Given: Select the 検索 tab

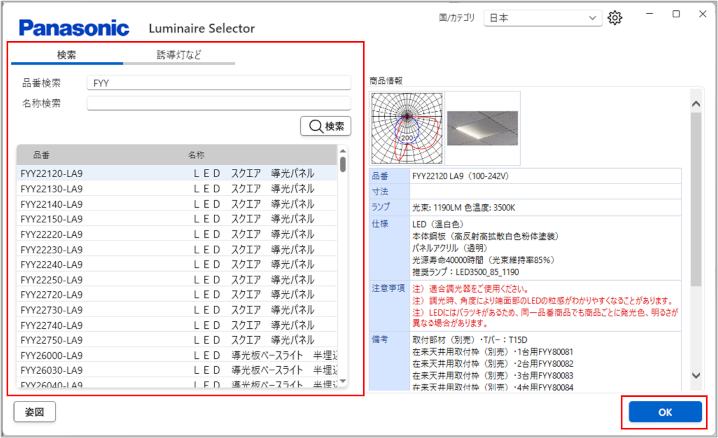Looking at the screenshot, I should 66,55.
